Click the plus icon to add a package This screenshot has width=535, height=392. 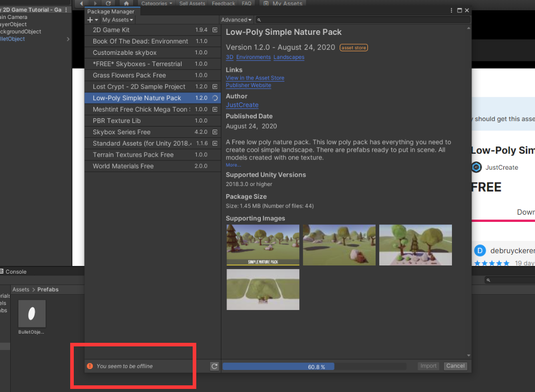click(91, 19)
